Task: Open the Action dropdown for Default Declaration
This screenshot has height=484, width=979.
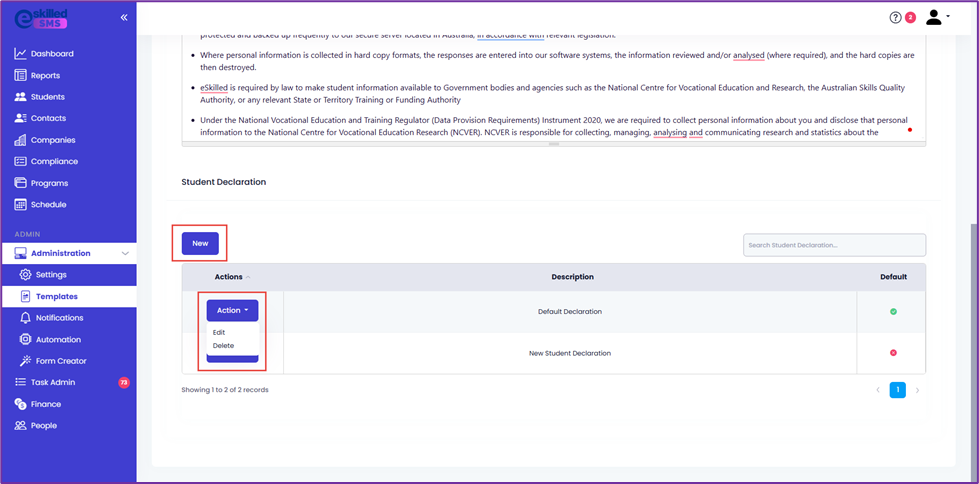Action: coord(232,310)
